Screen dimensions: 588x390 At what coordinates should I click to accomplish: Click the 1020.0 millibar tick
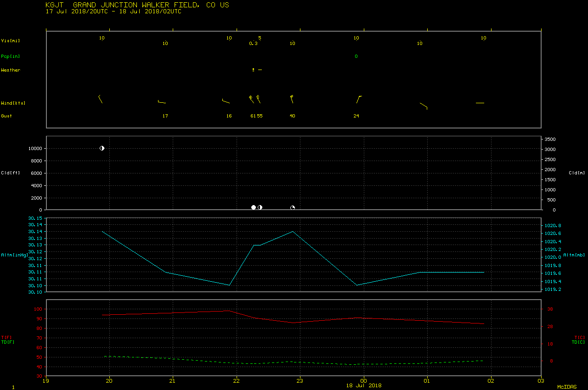point(553,257)
